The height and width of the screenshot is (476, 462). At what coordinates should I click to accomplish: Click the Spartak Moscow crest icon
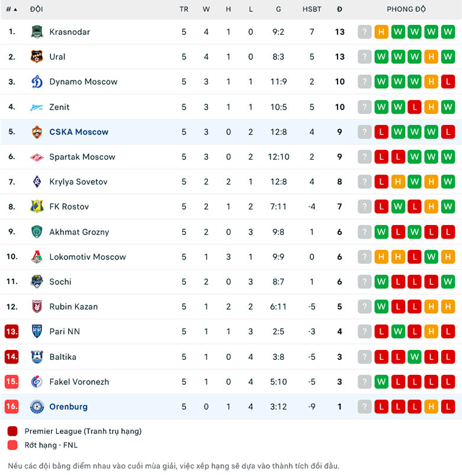tap(37, 157)
